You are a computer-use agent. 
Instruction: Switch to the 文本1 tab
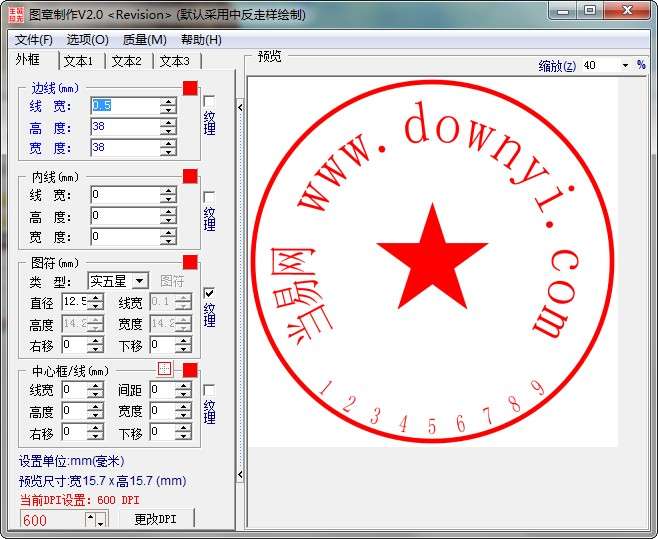click(x=78, y=61)
